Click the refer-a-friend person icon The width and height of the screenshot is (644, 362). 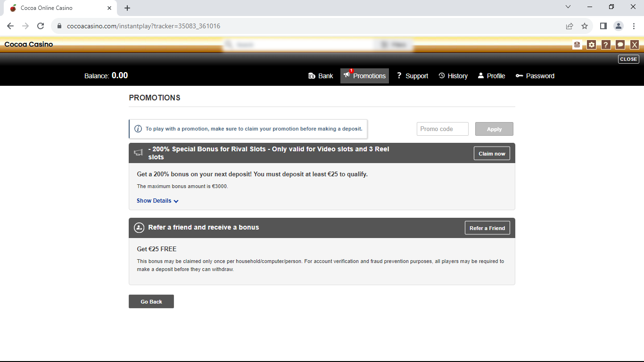pyautogui.click(x=139, y=227)
